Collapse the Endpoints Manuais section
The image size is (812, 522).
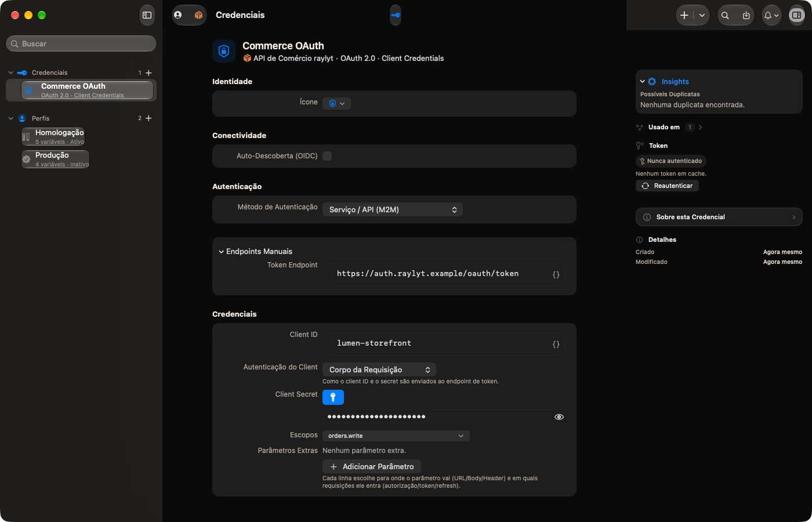pos(221,252)
